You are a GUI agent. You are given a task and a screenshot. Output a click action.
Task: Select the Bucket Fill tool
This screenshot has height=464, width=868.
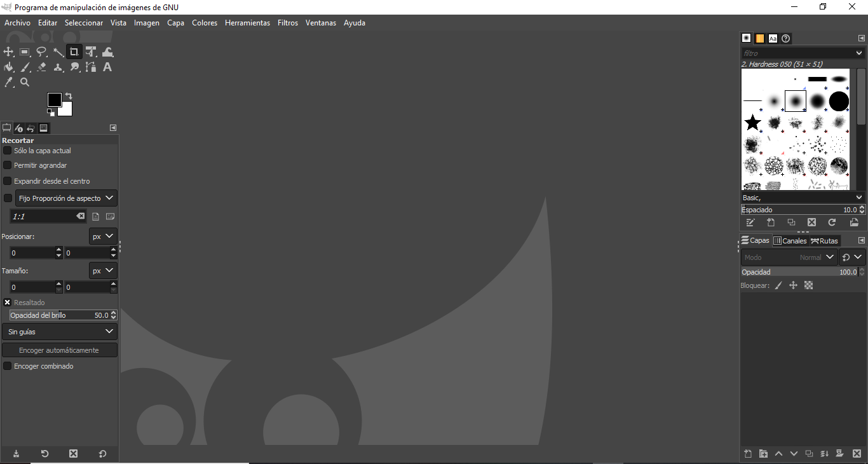click(9, 67)
